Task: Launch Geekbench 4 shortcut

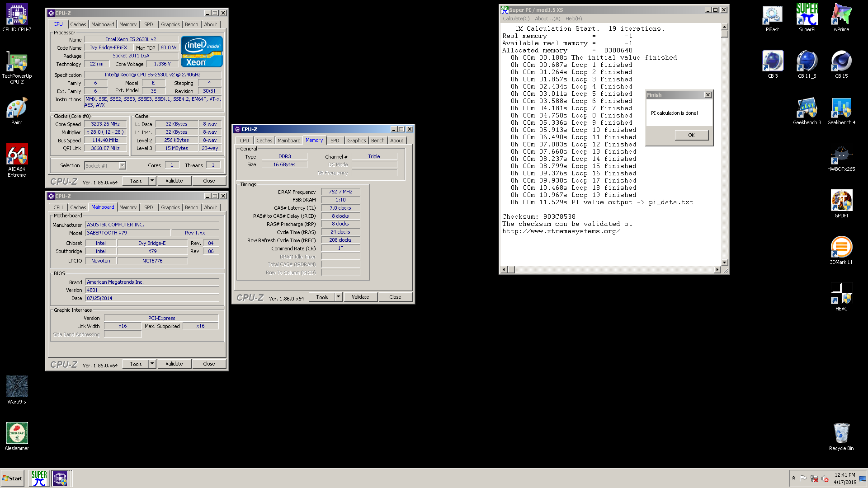Action: tap(841, 111)
